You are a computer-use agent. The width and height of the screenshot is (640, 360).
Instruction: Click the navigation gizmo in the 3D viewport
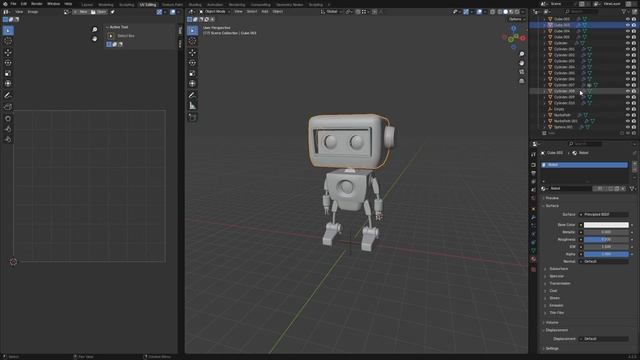[x=514, y=38]
